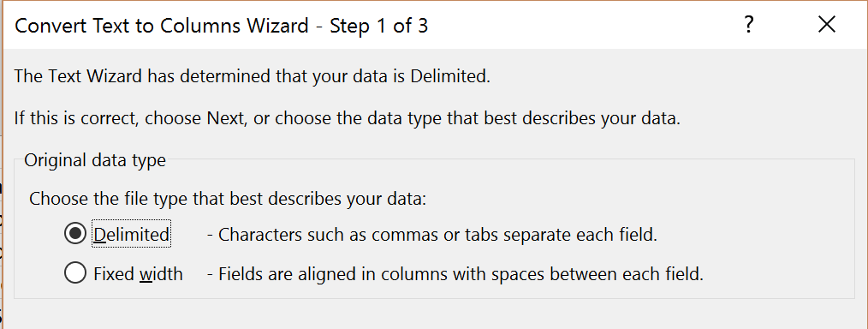868x329 pixels.
Task: Click Step 1 of 3 in the title
Action: [x=378, y=26]
